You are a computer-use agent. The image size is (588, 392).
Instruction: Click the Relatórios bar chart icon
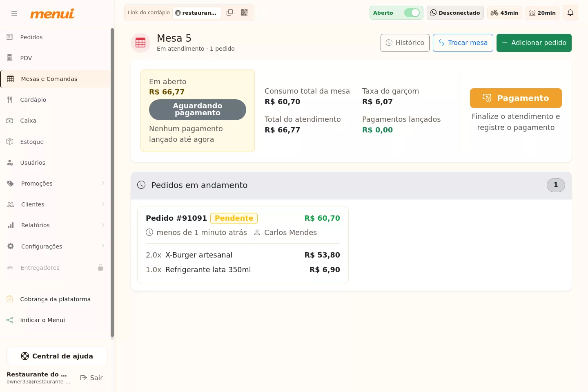coord(11,225)
